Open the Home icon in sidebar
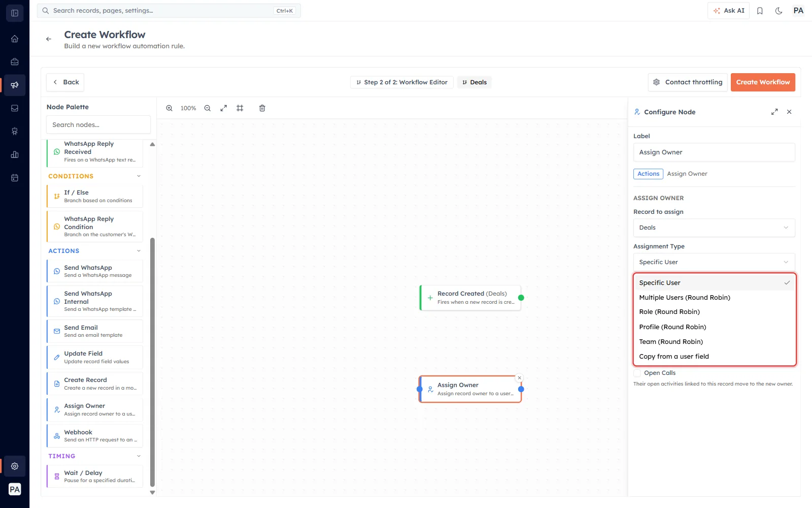The height and width of the screenshot is (508, 812). click(15, 39)
